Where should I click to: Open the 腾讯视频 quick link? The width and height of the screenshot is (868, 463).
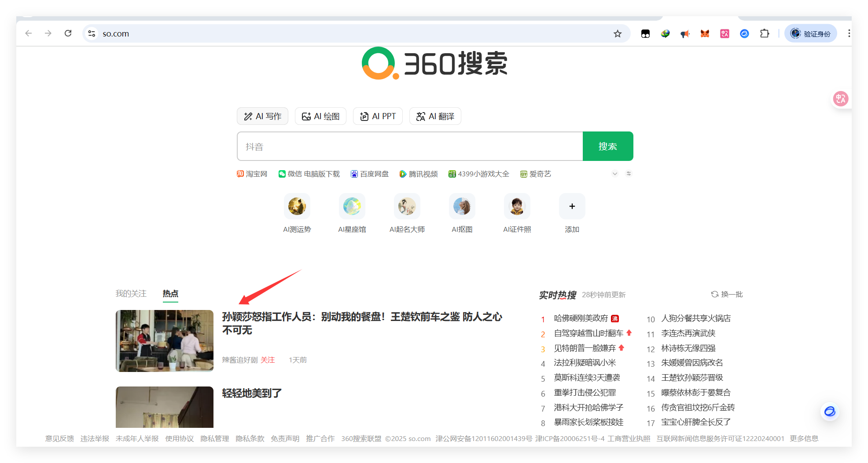(x=419, y=174)
